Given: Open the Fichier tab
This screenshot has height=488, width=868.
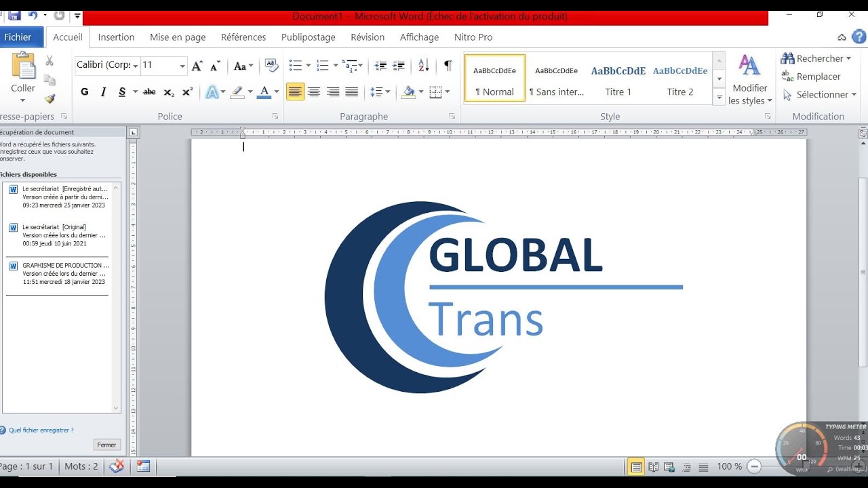Looking at the screenshot, I should [18, 37].
